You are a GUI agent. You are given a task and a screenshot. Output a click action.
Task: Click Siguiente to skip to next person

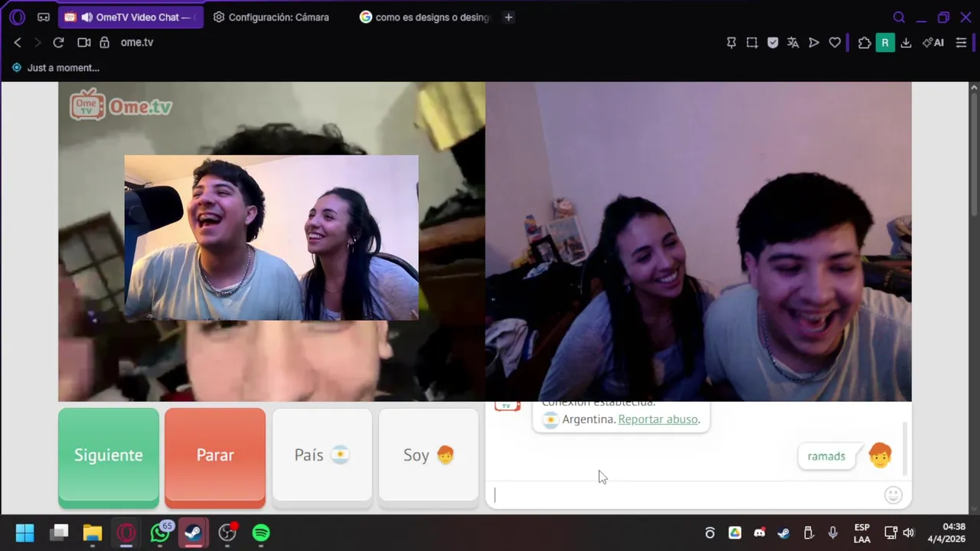(x=109, y=457)
